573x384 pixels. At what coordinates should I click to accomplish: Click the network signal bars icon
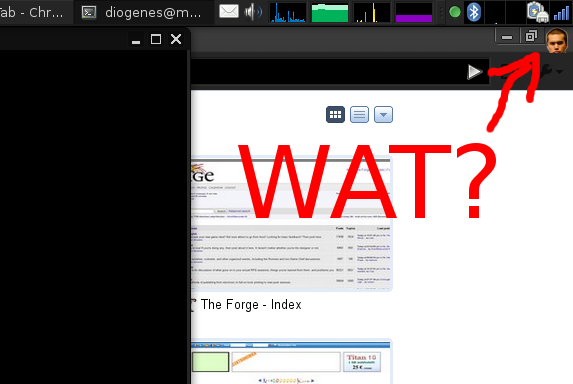(x=561, y=13)
